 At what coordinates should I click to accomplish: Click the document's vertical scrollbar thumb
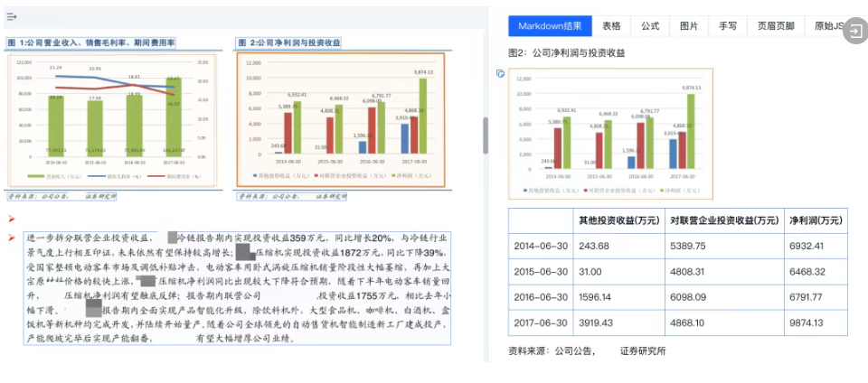tap(486, 135)
